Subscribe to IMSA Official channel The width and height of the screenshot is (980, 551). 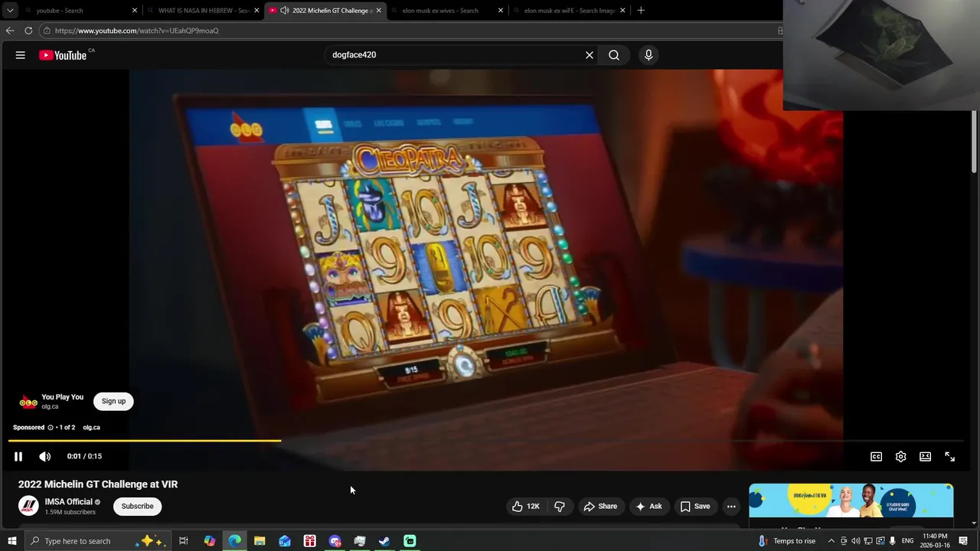(x=137, y=506)
